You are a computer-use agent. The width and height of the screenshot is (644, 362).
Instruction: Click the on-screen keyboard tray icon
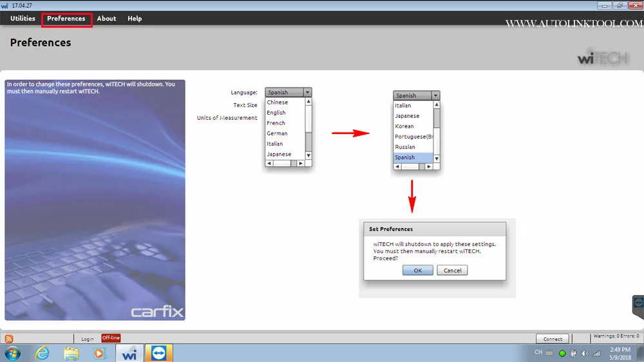coord(549,353)
